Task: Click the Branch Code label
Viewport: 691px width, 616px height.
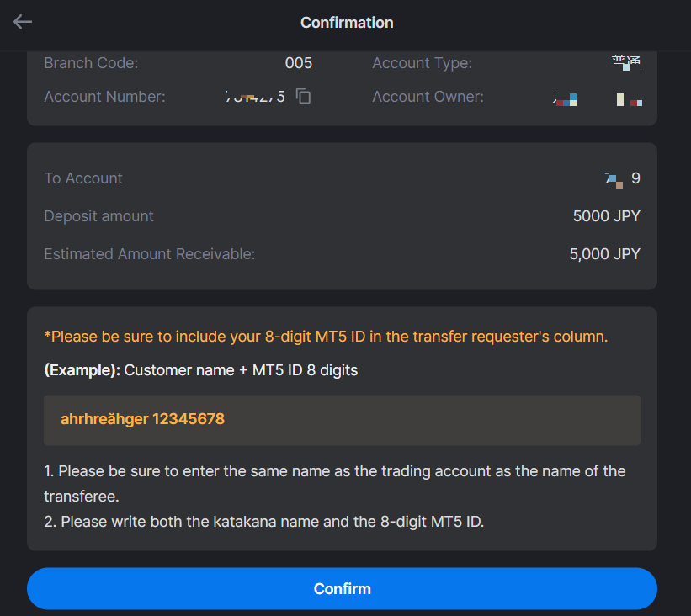Action: (91, 63)
